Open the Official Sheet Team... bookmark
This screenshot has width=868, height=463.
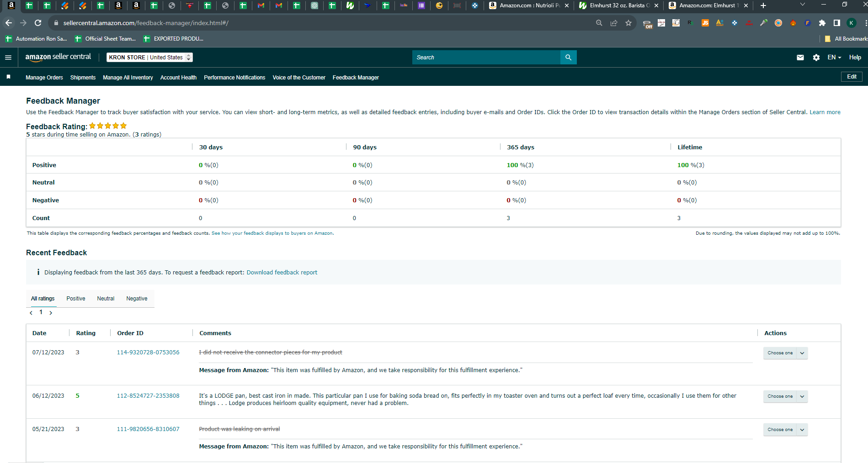(106, 39)
